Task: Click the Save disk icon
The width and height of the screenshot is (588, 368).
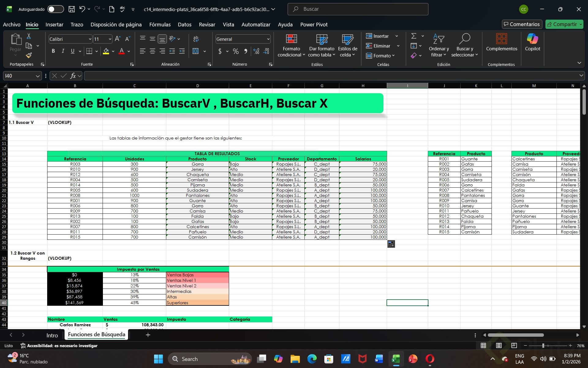Action: pos(71,9)
